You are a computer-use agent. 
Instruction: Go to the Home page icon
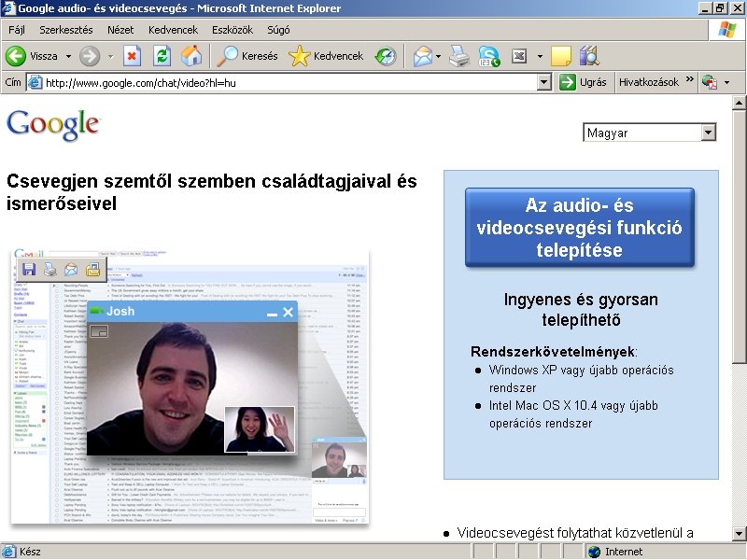click(191, 56)
